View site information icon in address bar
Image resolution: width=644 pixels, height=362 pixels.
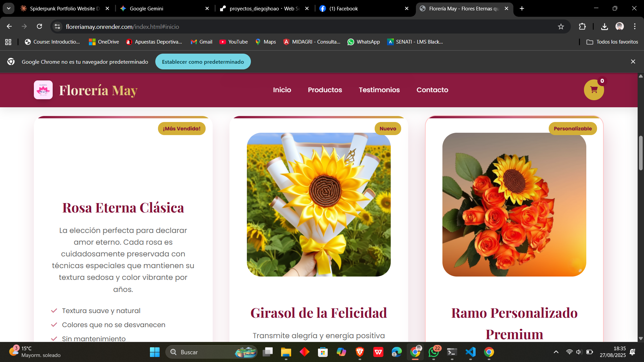[x=57, y=26]
